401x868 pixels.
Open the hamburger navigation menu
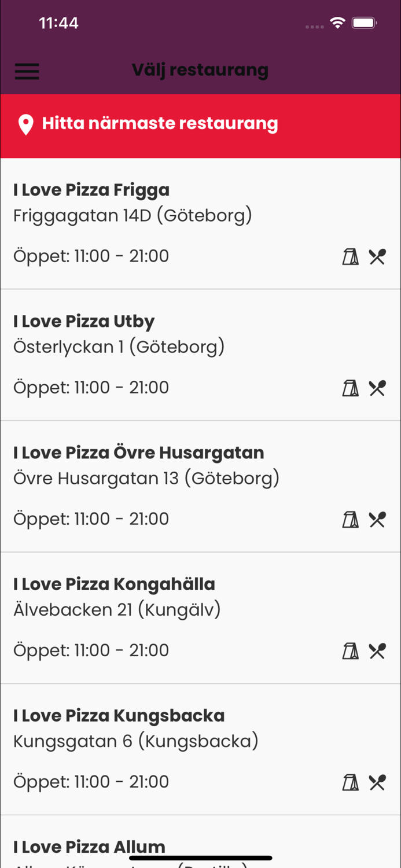click(27, 71)
